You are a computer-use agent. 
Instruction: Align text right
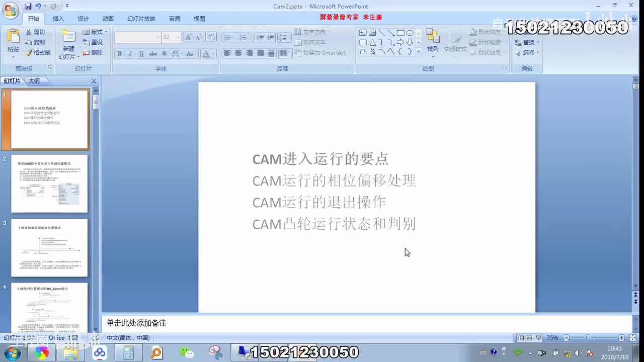click(250, 53)
